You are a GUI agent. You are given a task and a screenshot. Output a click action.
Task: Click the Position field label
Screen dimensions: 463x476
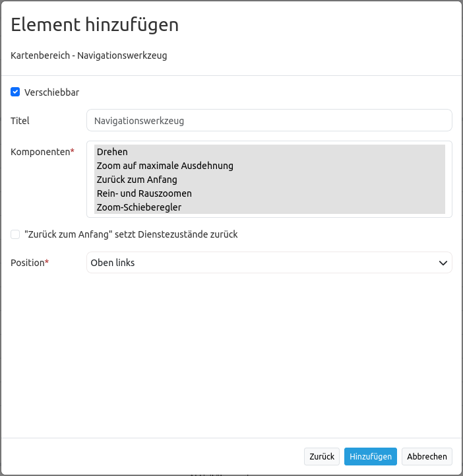(x=28, y=263)
